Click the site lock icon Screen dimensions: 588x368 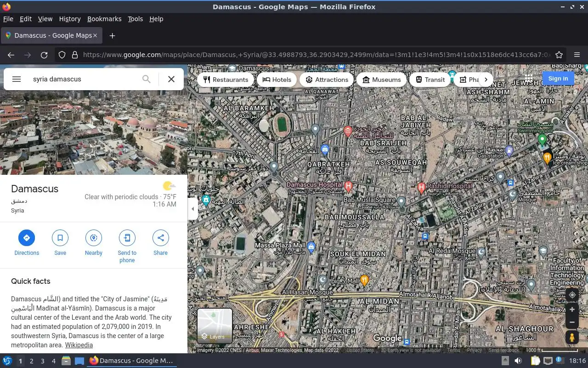click(x=75, y=55)
